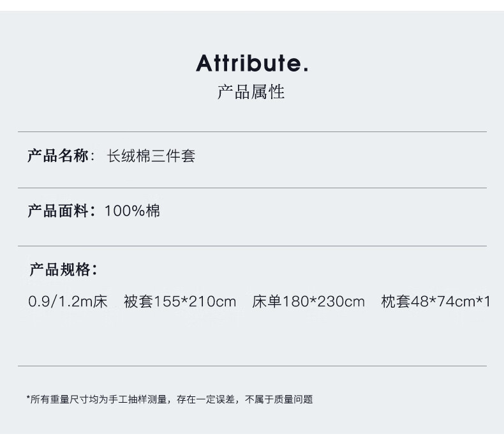Screen dimensions: 504x441
Task: Click the asterisk starting the footnote
Action: (29, 399)
